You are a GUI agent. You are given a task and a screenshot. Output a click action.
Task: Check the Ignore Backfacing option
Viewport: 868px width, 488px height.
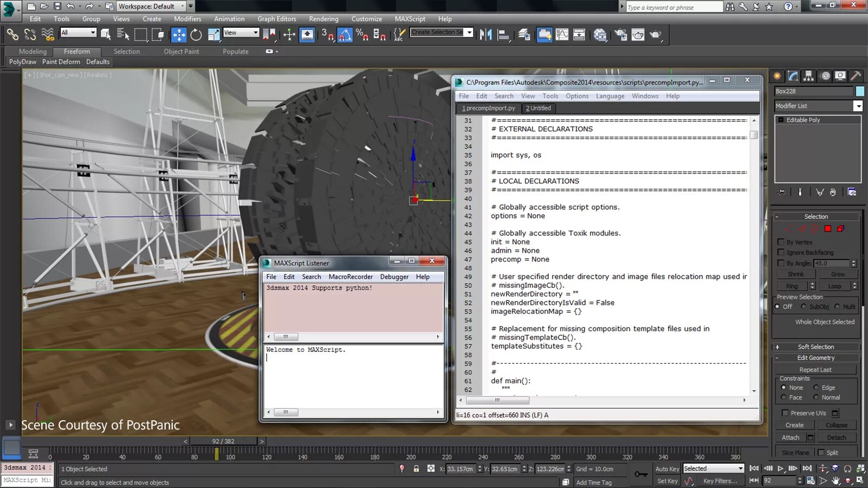781,252
